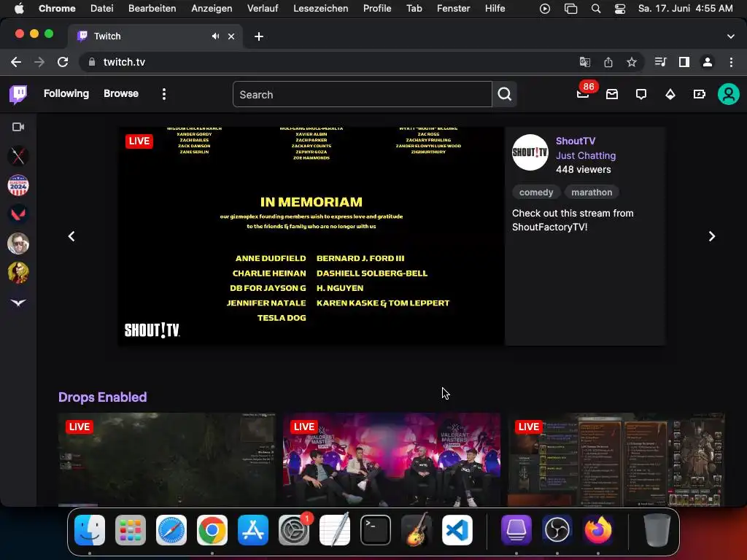
Task: Open notifications showing 86 badge
Action: click(583, 93)
